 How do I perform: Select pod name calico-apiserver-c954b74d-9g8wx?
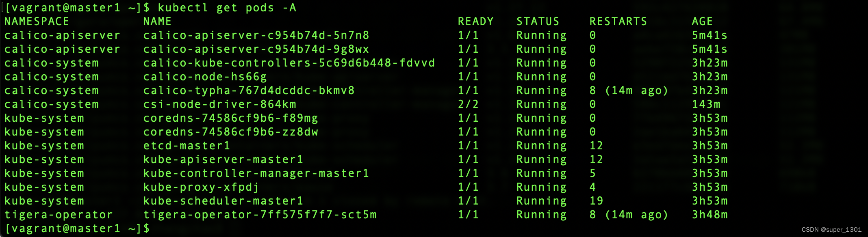(256, 49)
